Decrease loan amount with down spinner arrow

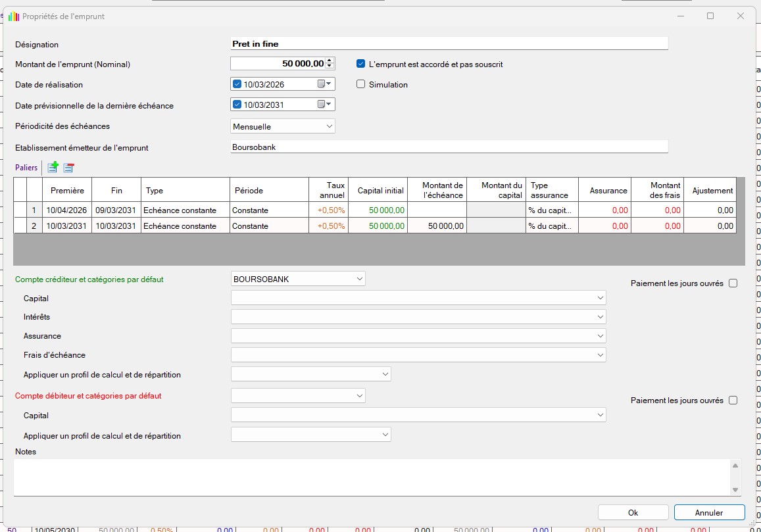tap(330, 66)
